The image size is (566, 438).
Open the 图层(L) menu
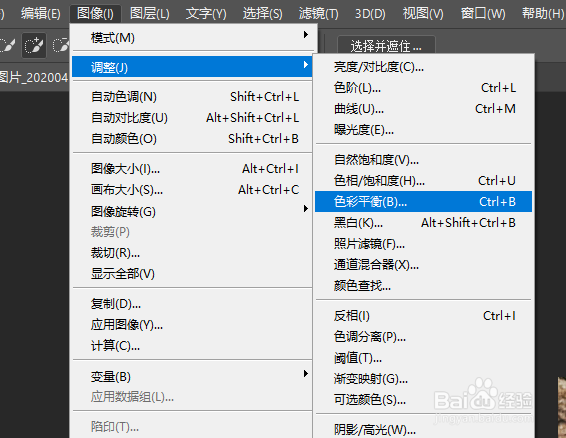[149, 14]
